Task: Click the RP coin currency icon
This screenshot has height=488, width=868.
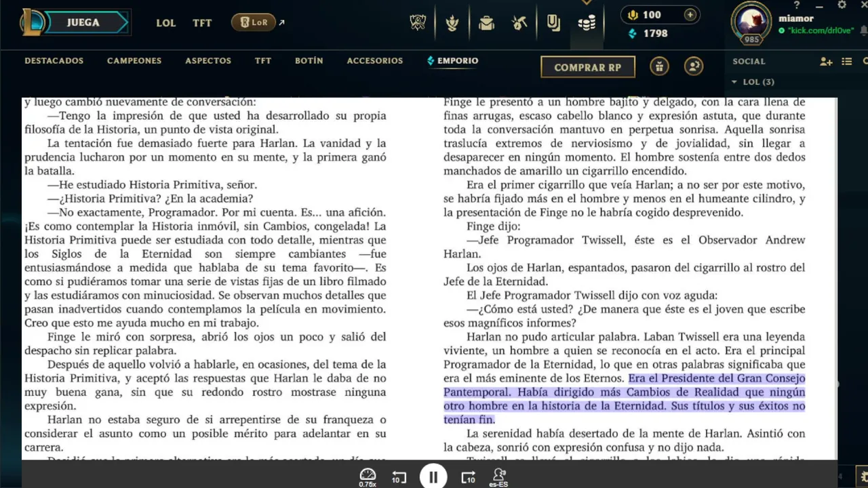Action: pyautogui.click(x=633, y=15)
